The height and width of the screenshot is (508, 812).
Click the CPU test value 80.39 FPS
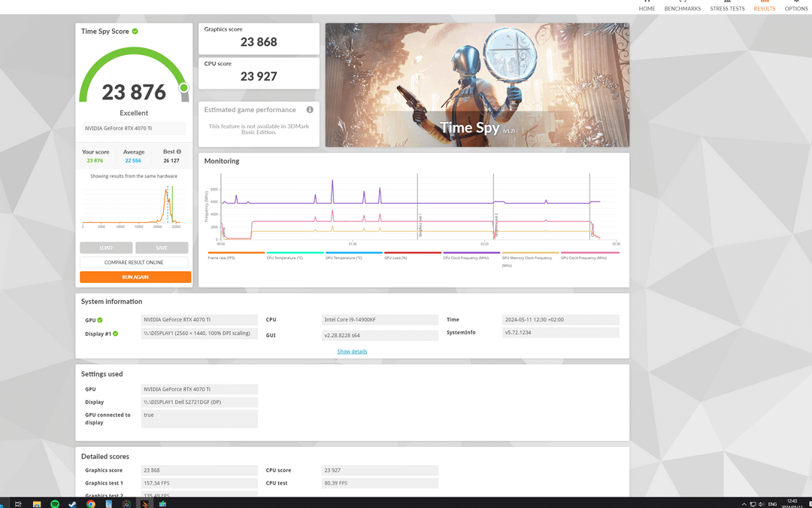point(380,483)
